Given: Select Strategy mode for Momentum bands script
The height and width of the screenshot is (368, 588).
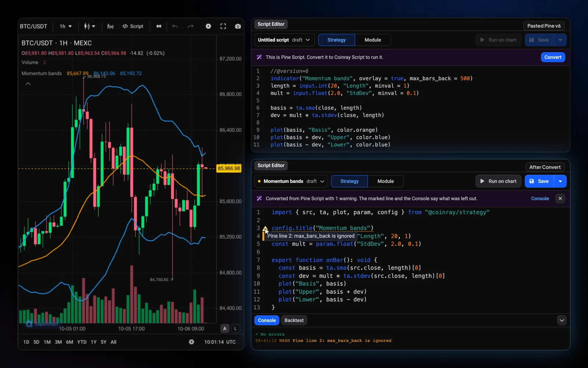Looking at the screenshot, I should tap(349, 181).
